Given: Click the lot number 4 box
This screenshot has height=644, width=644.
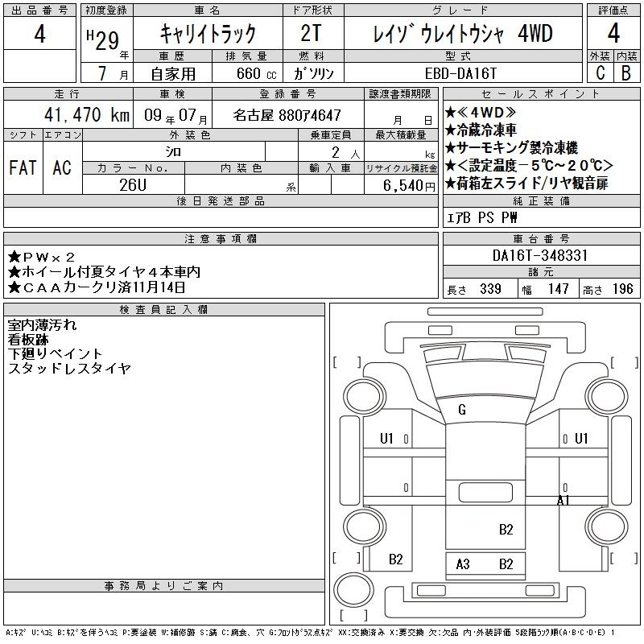Looking at the screenshot, I should pos(39,34).
